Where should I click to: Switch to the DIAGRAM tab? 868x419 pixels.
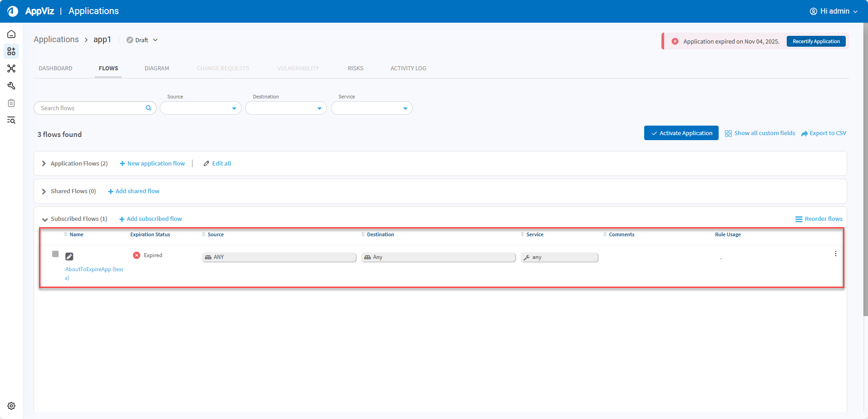157,68
